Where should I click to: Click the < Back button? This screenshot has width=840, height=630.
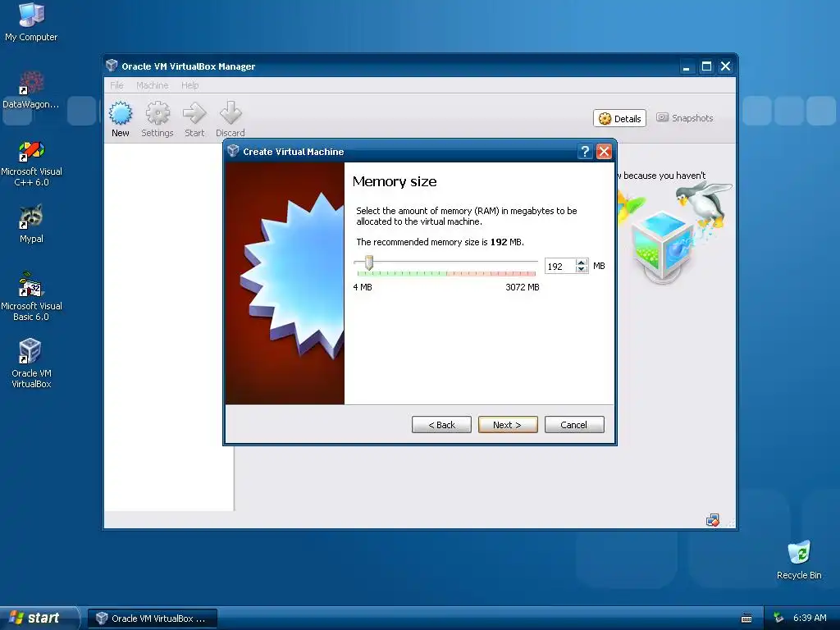click(x=441, y=425)
